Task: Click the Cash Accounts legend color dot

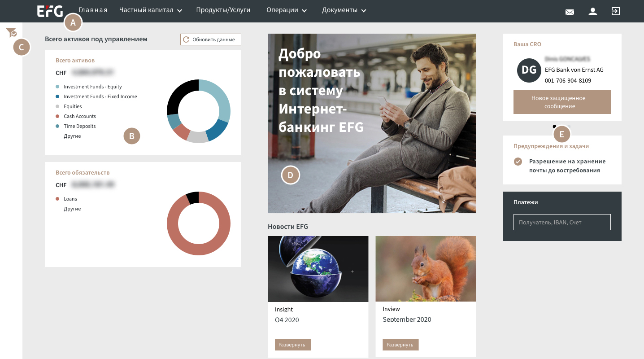Action: pyautogui.click(x=57, y=116)
